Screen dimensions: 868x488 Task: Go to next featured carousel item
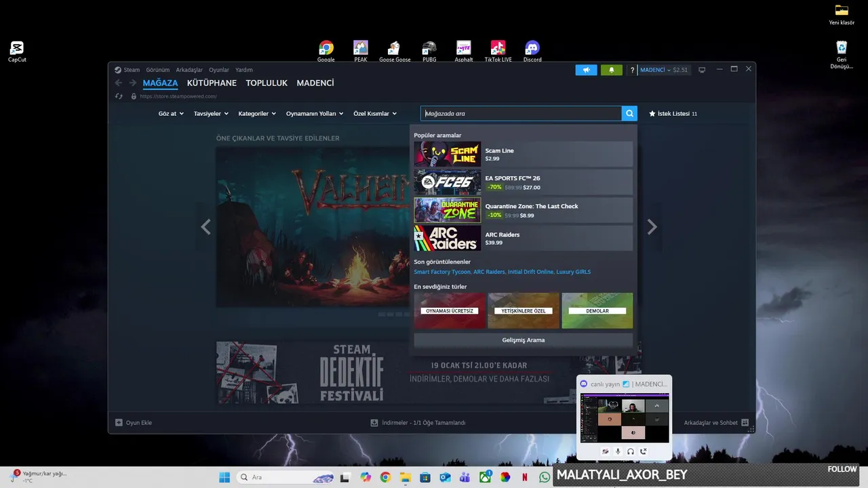point(652,227)
